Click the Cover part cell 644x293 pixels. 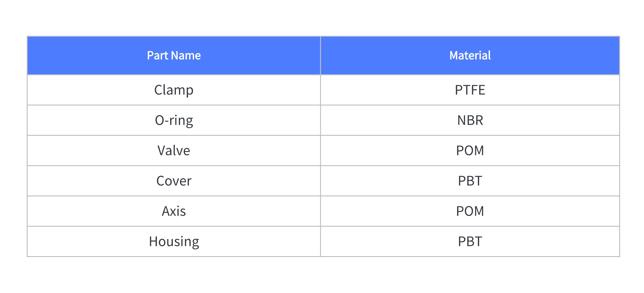click(174, 181)
